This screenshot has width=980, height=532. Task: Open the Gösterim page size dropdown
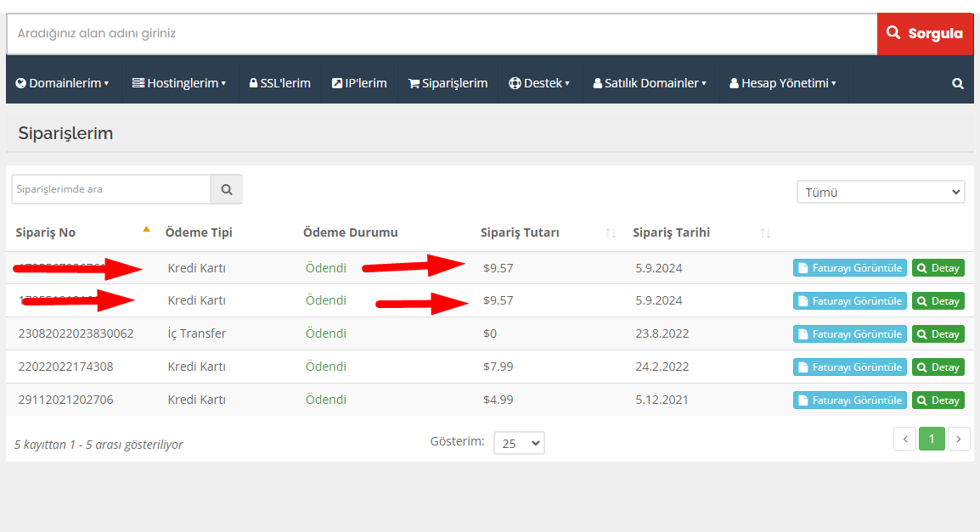(x=519, y=443)
